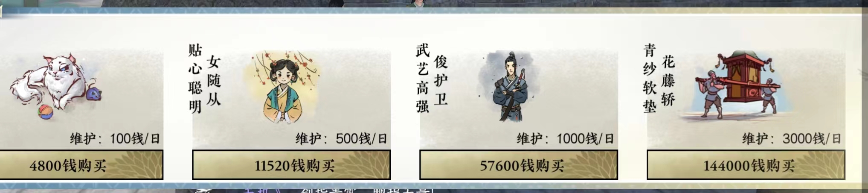The image size is (868, 193).
Task: Click the 女随从 vertical title
Action: point(214,80)
